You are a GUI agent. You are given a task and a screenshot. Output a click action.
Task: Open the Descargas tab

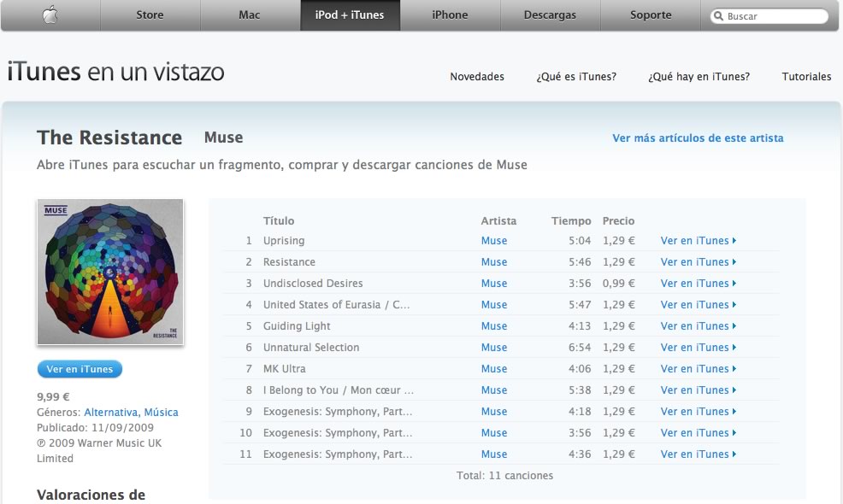tap(550, 15)
